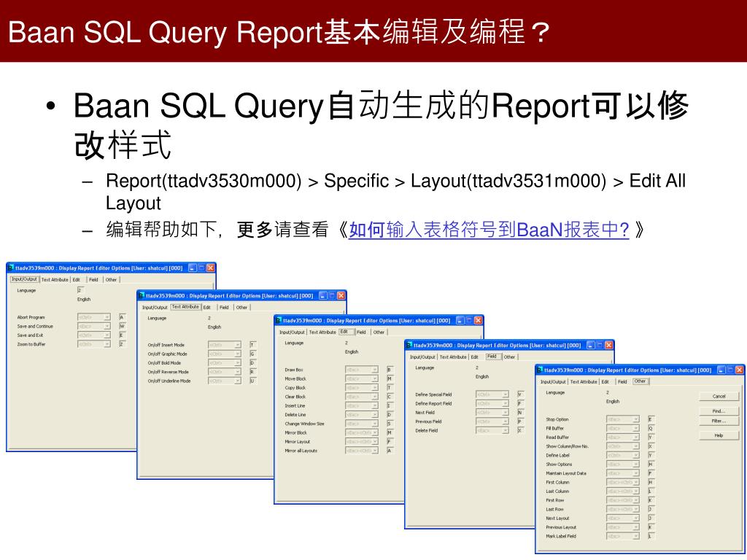Click Cancel in the Other tab window
This screenshot has width=747, height=560.
719,396
